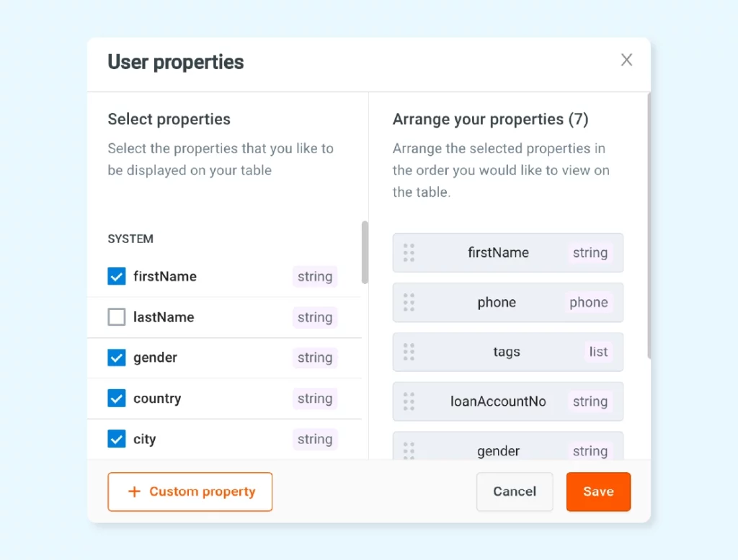738x560 pixels.
Task: Click the string tag next to lastName
Action: [315, 317]
